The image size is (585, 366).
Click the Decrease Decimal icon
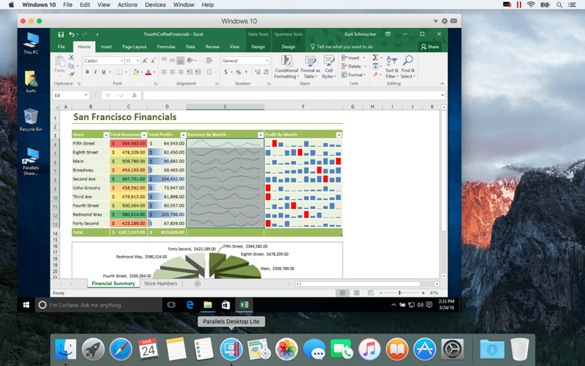(266, 72)
